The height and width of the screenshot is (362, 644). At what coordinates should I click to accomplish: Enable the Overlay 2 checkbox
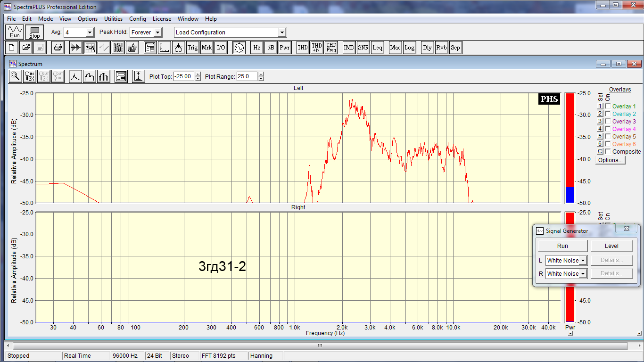[608, 114]
